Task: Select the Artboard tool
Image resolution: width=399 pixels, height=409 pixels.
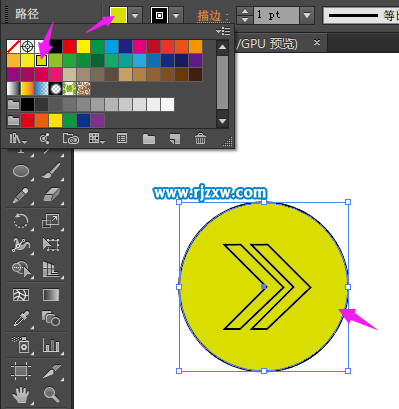Action: tap(21, 371)
